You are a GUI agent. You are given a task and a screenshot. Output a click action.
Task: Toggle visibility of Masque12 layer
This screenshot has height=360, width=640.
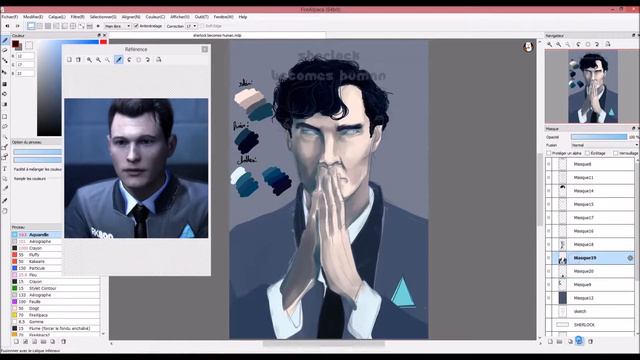pos(549,298)
